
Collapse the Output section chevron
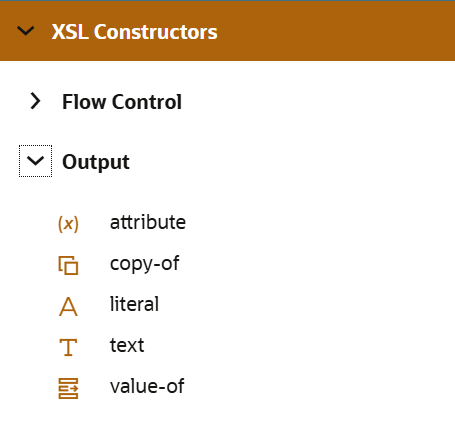tap(35, 161)
